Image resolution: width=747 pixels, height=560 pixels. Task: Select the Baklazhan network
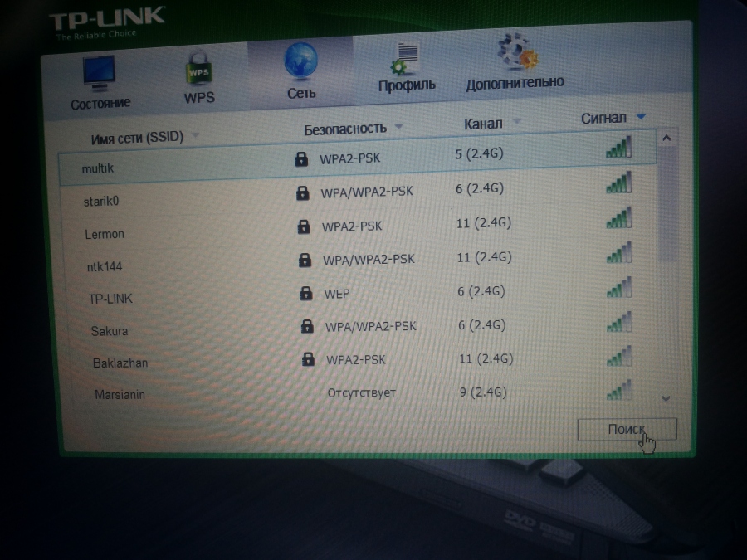(x=120, y=363)
